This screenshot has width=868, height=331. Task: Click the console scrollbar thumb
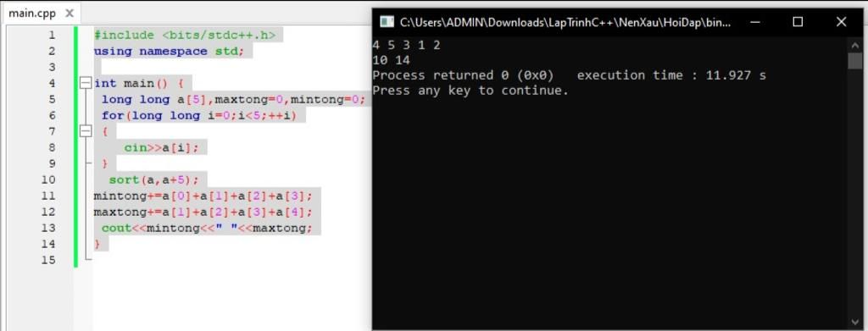pos(854,61)
